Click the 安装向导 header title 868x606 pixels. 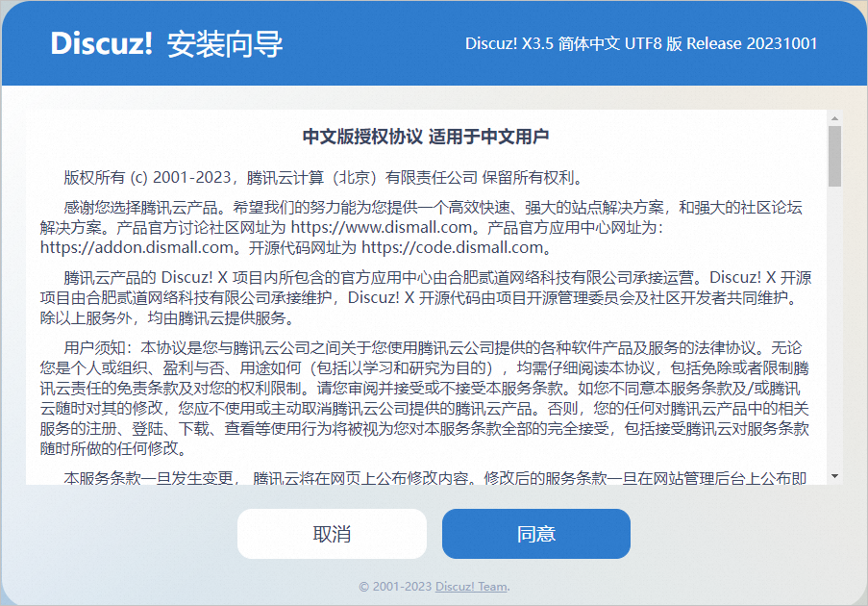pyautogui.click(x=225, y=44)
